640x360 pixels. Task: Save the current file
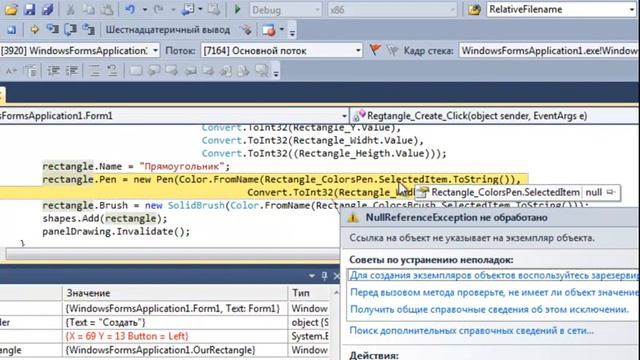coord(29,9)
